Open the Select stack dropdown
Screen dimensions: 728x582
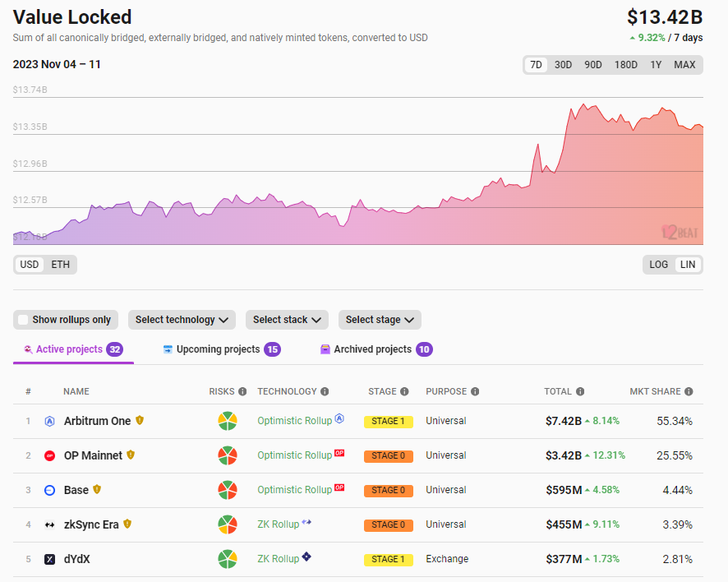(287, 320)
